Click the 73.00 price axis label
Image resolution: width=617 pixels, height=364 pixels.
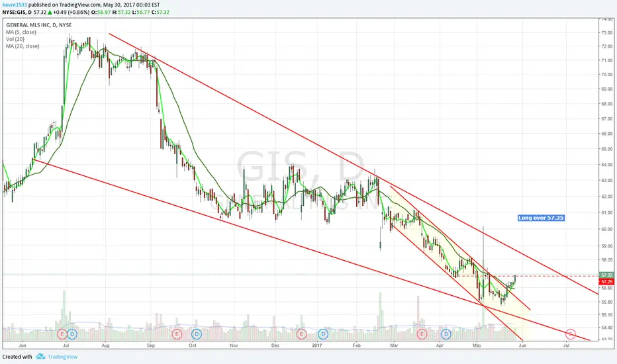607,32
